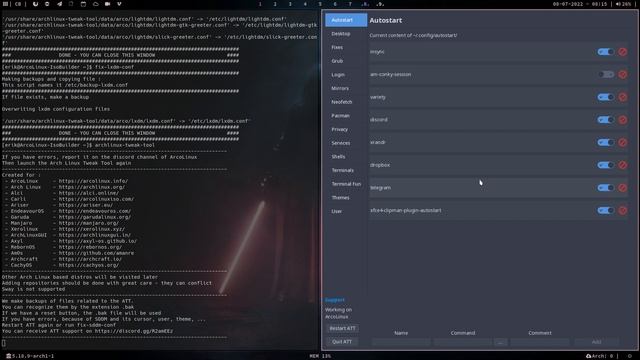This screenshot has width=640, height=360.
Task: Open the Privacy sidebar tab
Action: (x=346, y=129)
